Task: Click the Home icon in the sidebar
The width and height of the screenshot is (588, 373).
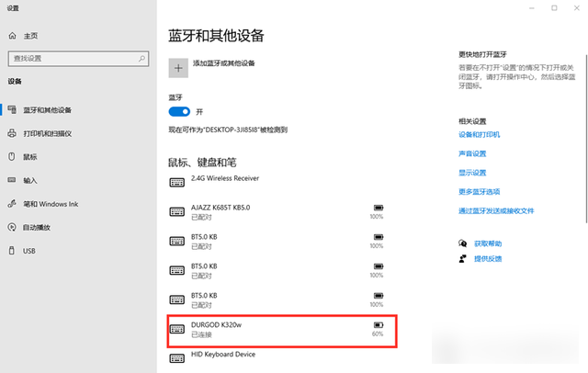Action: click(x=12, y=36)
